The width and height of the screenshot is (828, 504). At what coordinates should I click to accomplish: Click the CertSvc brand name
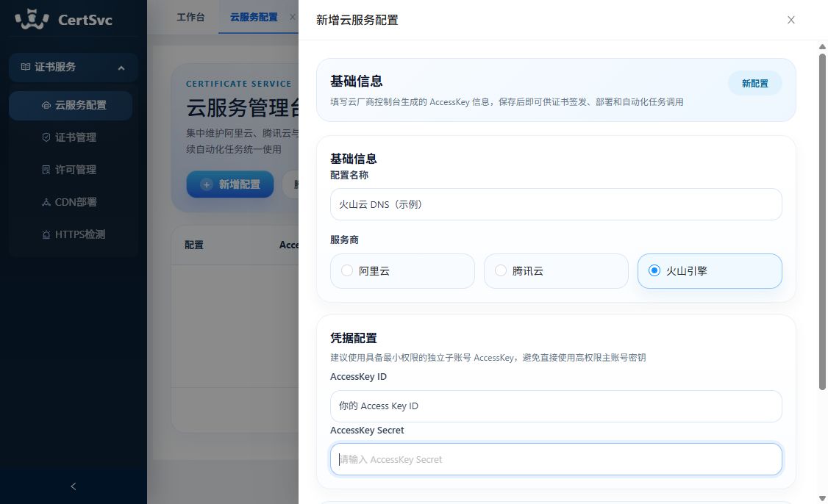85,20
